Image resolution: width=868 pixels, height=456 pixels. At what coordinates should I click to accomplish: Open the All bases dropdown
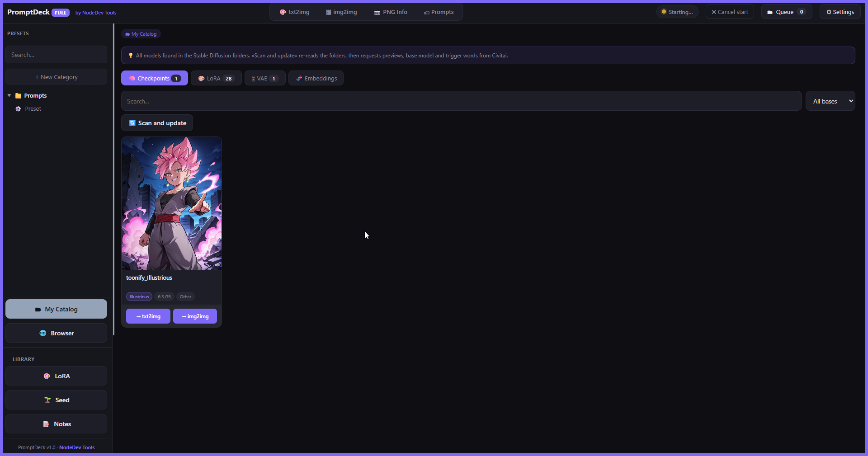pos(830,101)
